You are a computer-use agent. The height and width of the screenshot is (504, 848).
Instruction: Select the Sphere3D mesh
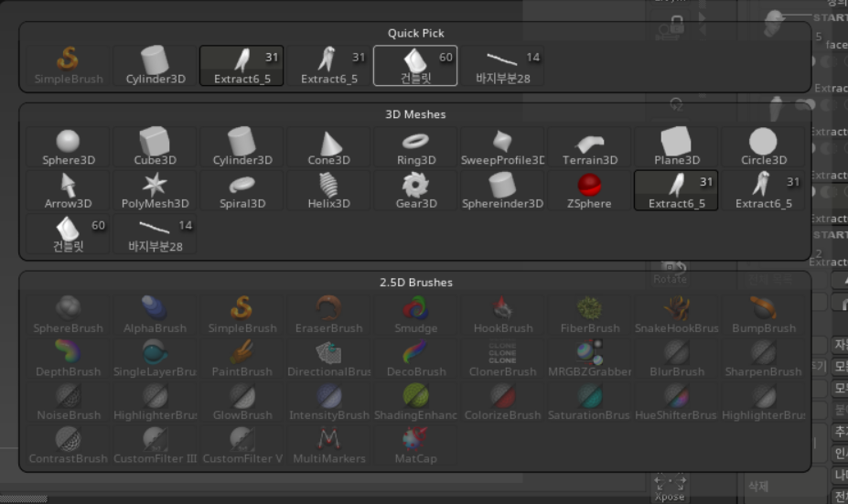(x=68, y=147)
